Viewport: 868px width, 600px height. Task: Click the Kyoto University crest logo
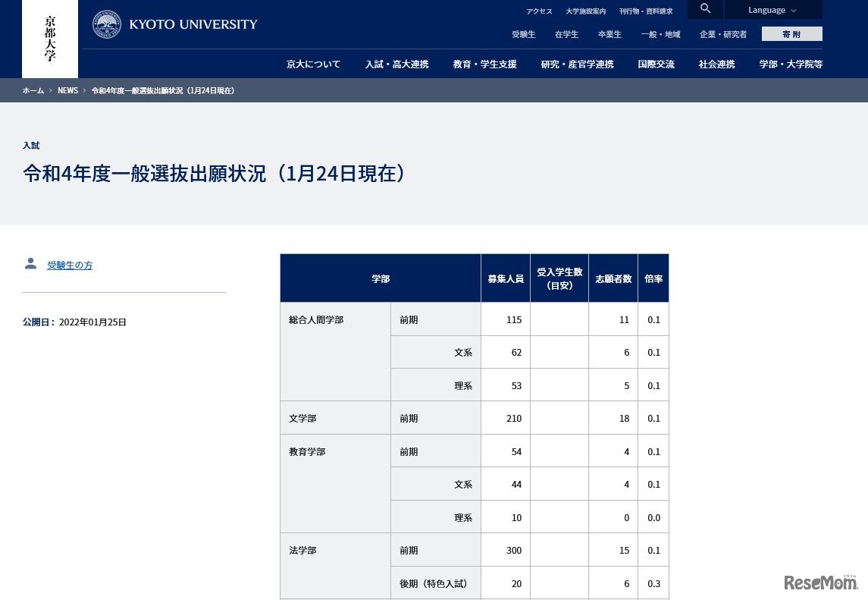click(x=107, y=24)
